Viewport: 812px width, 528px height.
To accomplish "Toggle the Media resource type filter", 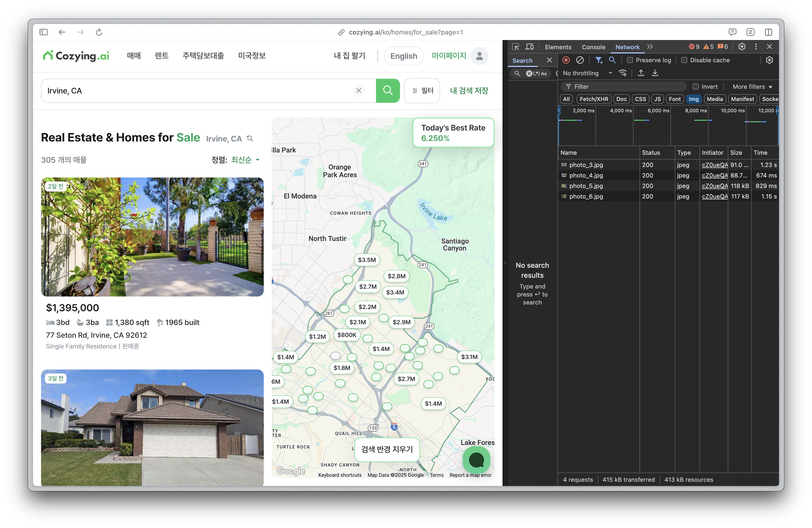I will click(714, 99).
